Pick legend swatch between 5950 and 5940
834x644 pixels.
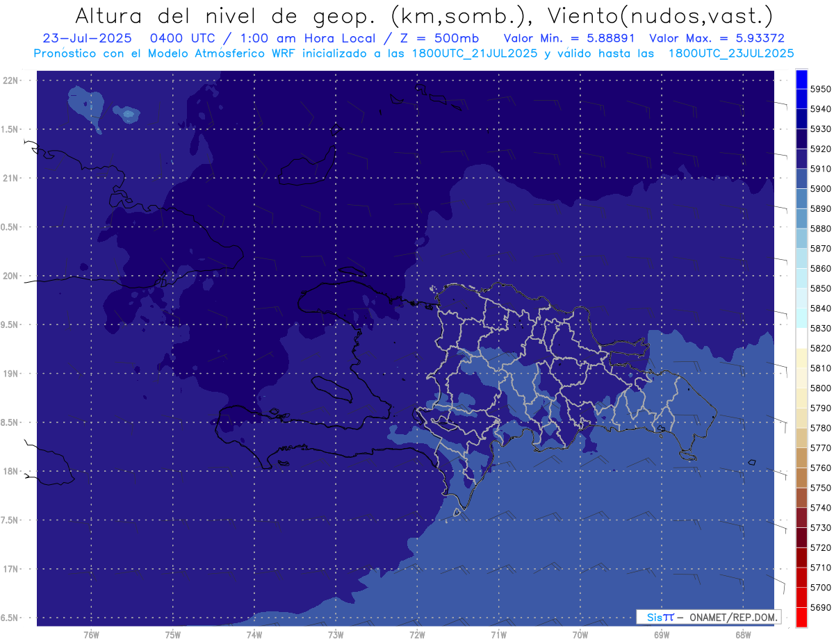[801, 99]
